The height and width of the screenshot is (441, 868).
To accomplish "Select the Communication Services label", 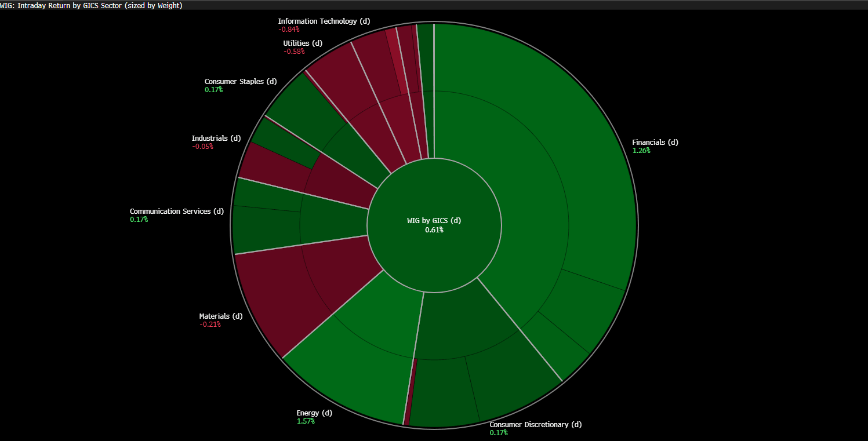I will pos(176,212).
